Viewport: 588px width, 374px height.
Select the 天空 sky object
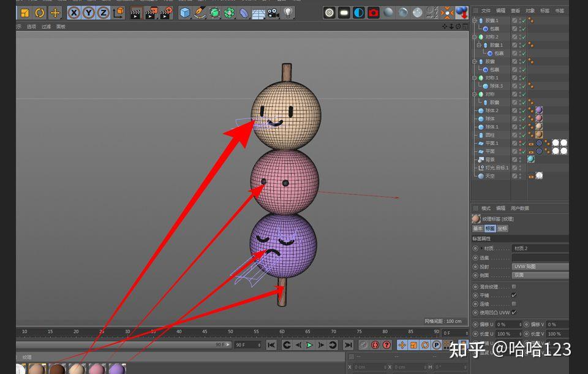(490, 176)
